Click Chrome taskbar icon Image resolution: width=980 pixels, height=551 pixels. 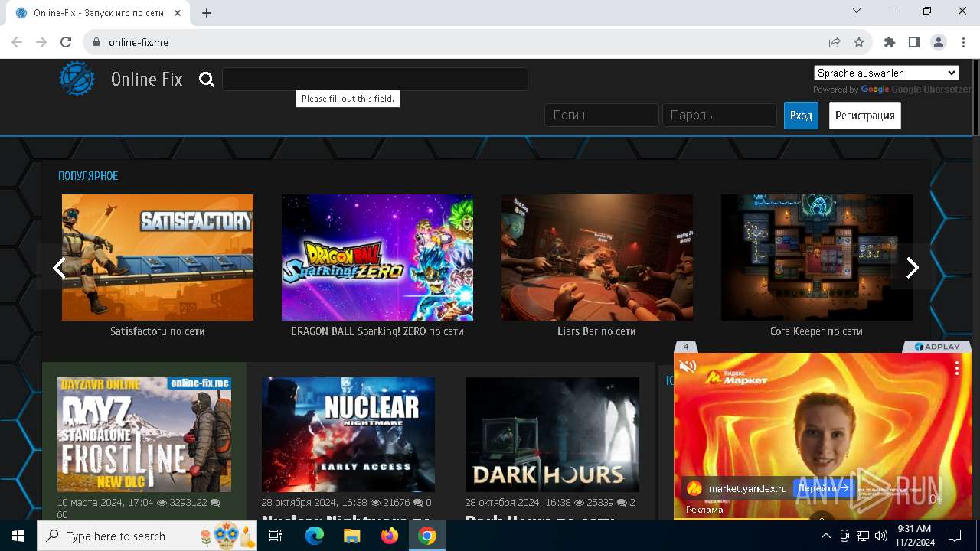(427, 536)
